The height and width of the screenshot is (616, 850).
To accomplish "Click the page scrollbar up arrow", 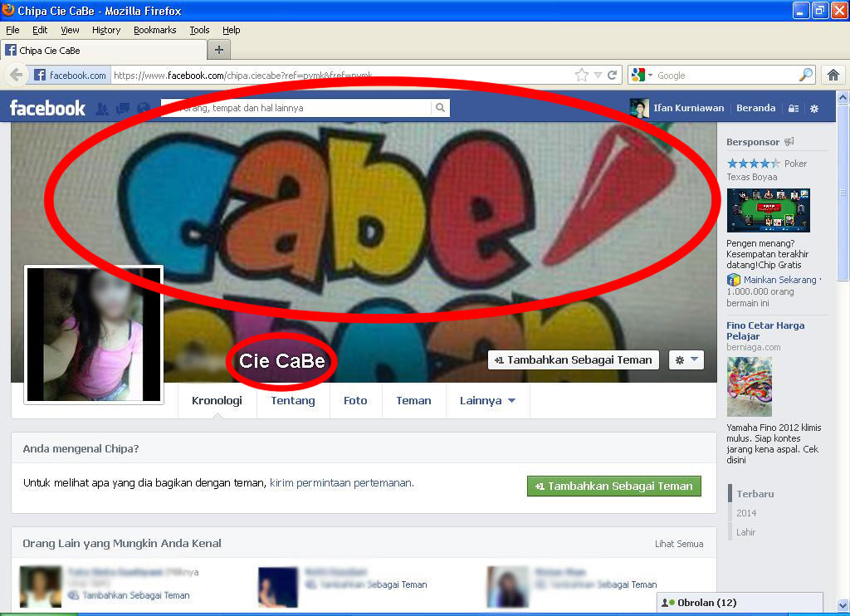I will pos(843,98).
